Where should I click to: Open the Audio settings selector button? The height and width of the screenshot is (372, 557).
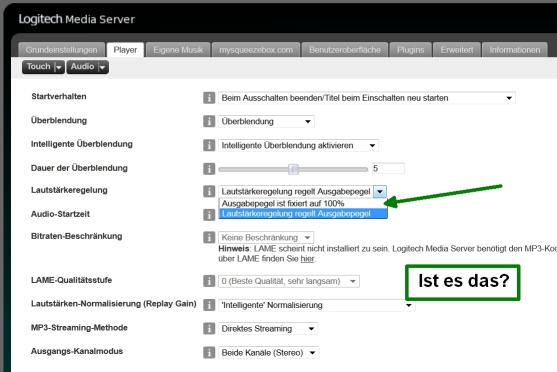click(87, 67)
